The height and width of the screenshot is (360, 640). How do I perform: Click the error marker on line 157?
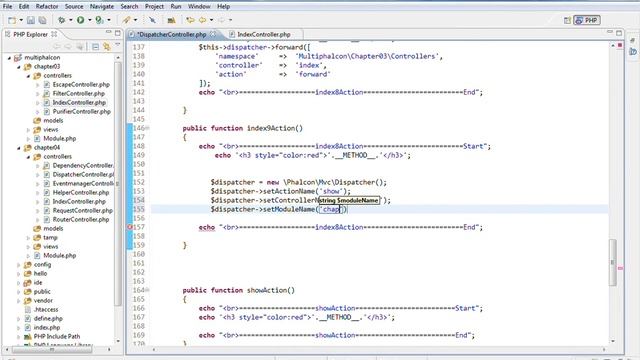[x=130, y=227]
